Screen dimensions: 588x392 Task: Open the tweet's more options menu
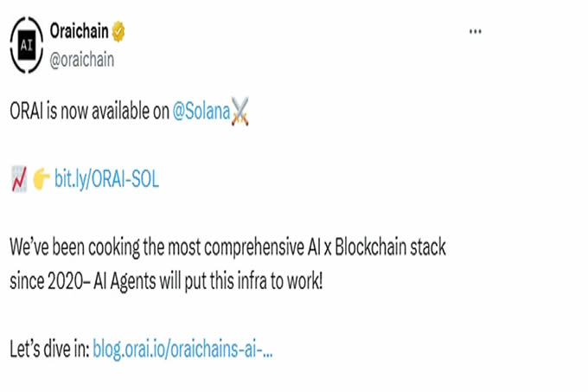(x=475, y=32)
